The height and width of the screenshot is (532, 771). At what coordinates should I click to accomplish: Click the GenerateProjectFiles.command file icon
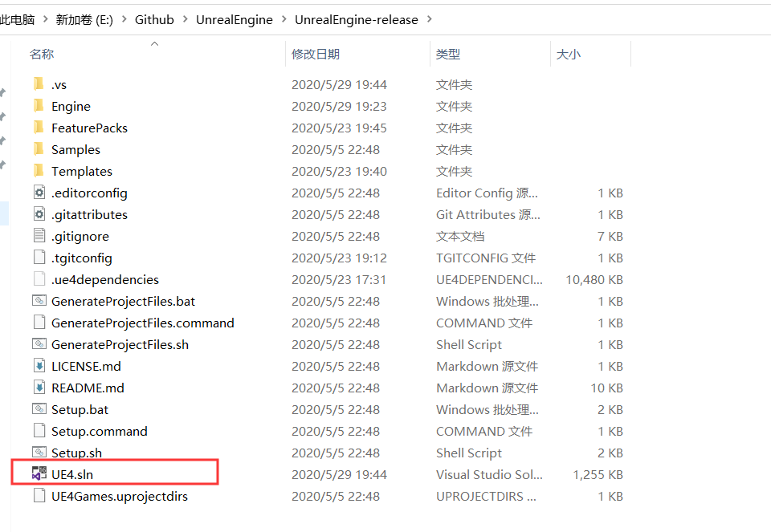tap(39, 322)
